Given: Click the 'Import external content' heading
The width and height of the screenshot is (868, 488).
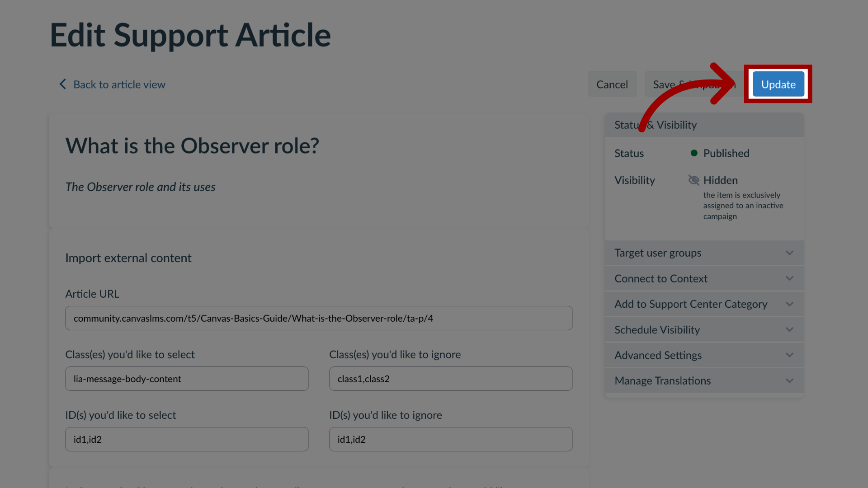Looking at the screenshot, I should [x=128, y=258].
